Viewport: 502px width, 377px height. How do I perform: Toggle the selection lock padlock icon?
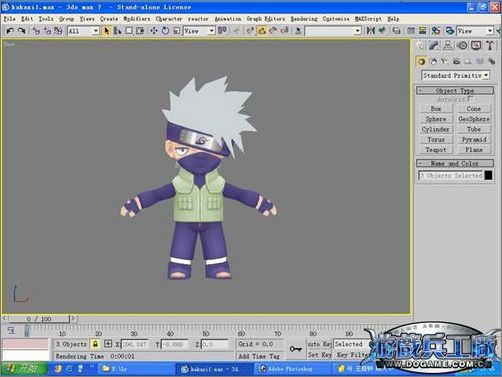coord(95,344)
